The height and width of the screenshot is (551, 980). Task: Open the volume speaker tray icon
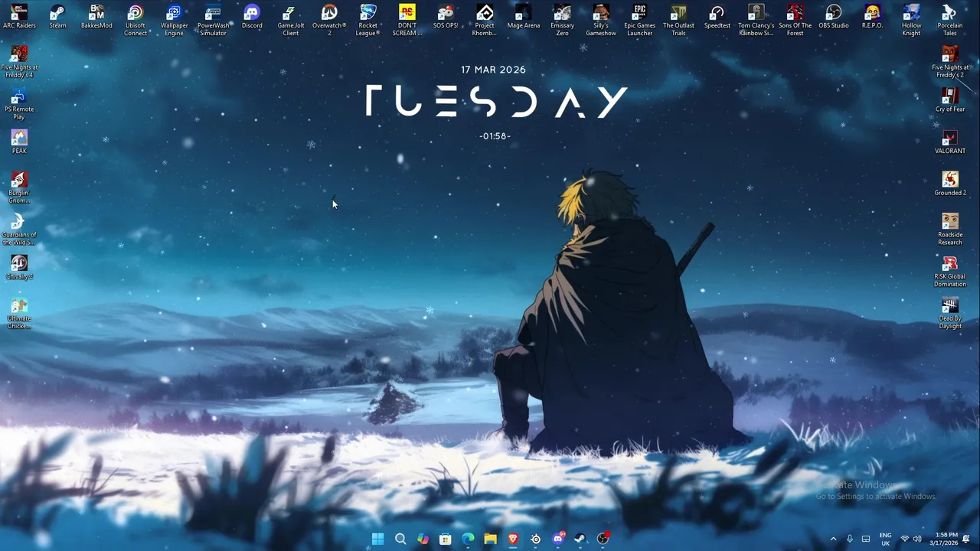pos(917,539)
